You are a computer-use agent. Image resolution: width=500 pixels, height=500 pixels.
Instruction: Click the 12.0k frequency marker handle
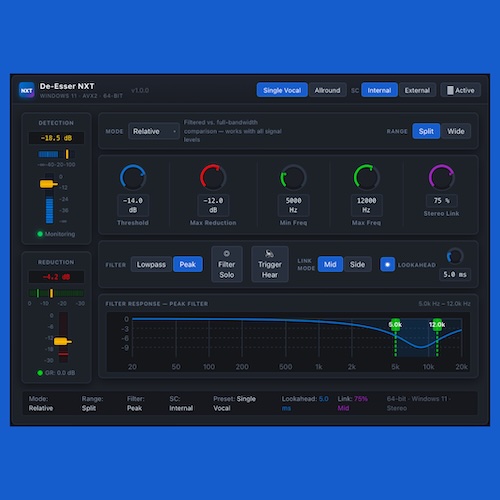[437, 325]
